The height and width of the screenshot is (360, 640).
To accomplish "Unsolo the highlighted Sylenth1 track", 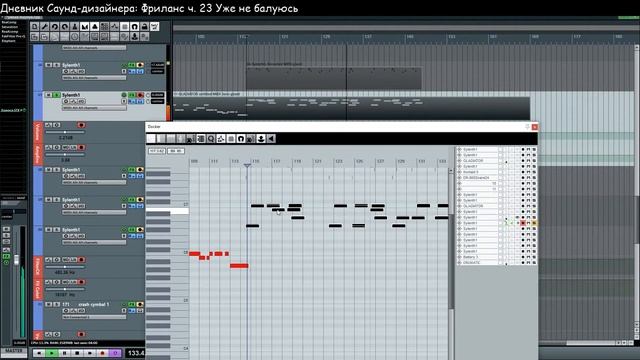I will coord(56,95).
